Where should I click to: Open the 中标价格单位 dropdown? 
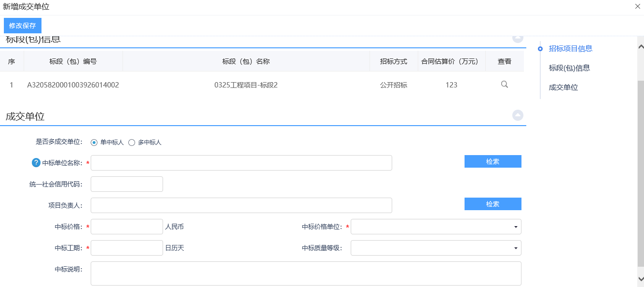436,227
